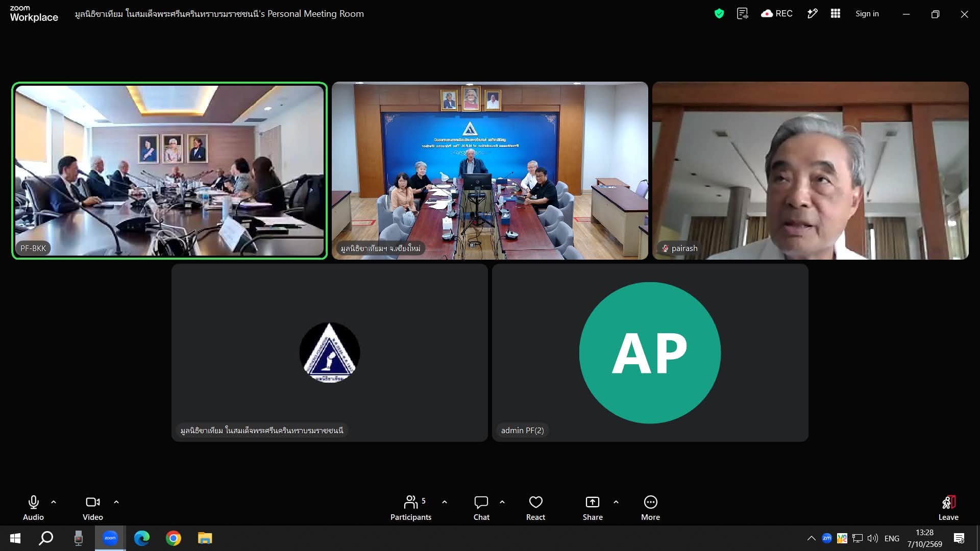Expand the Participants options arrow
980x551 pixels.
click(x=445, y=502)
